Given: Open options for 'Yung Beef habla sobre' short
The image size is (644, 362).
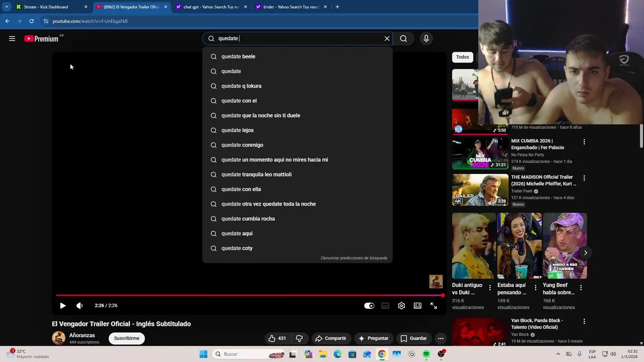Looking at the screenshot, I should 581,288.
